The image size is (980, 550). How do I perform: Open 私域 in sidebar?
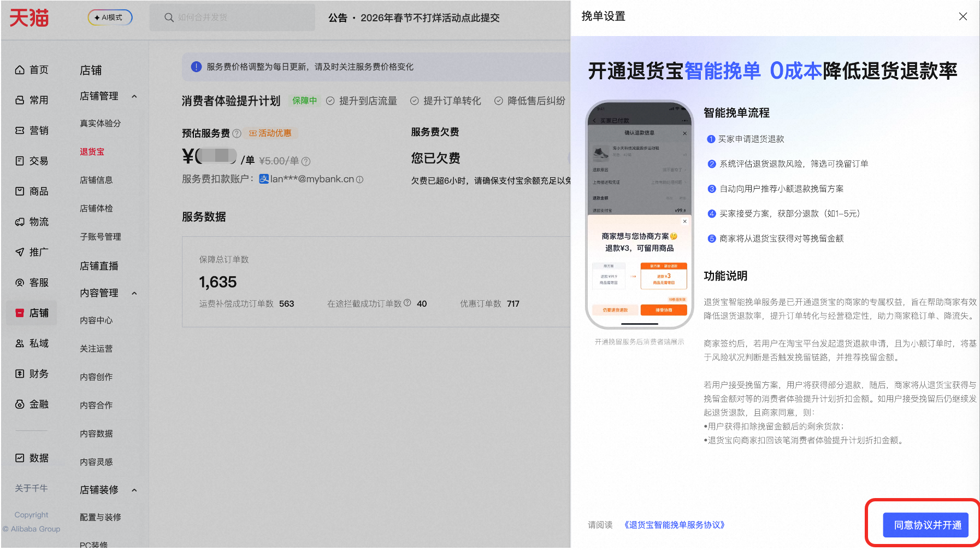[x=32, y=343]
